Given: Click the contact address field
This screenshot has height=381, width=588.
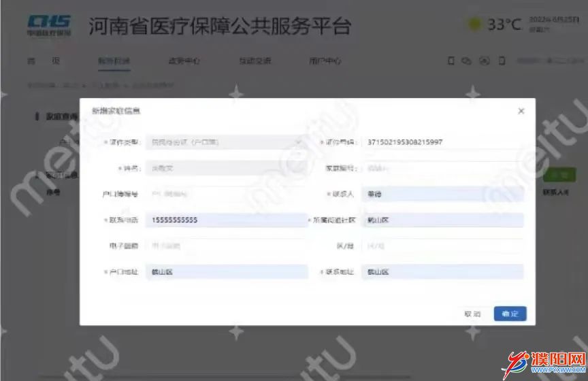Looking at the screenshot, I should pos(442,272).
